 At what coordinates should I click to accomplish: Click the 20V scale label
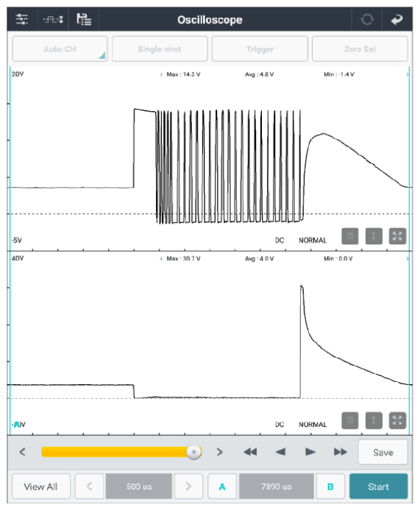pyautogui.click(x=18, y=74)
